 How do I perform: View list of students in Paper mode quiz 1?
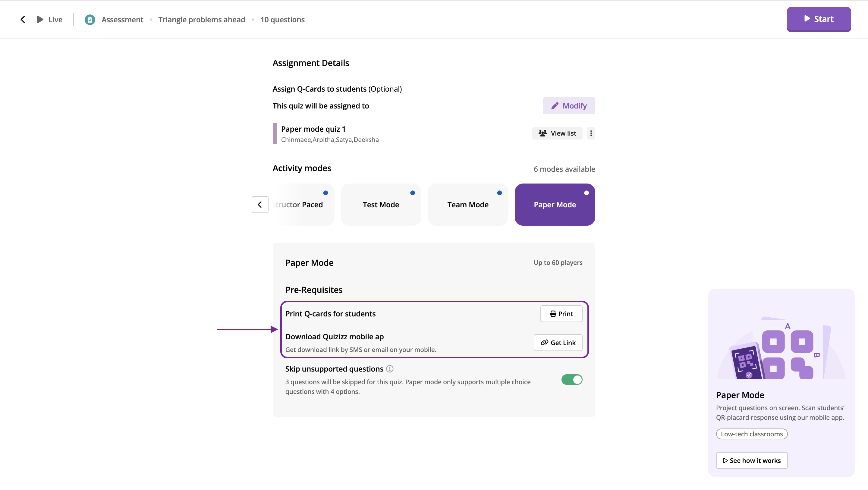pos(557,133)
